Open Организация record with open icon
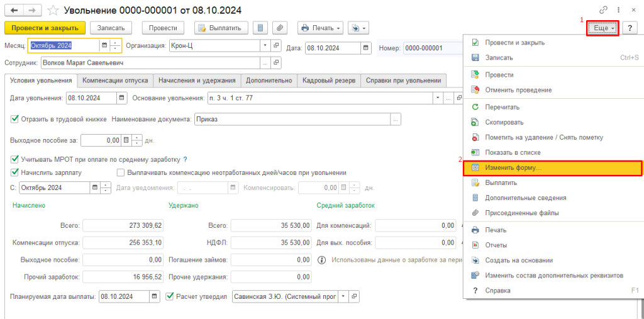The height and width of the screenshot is (319, 644). pos(276,45)
